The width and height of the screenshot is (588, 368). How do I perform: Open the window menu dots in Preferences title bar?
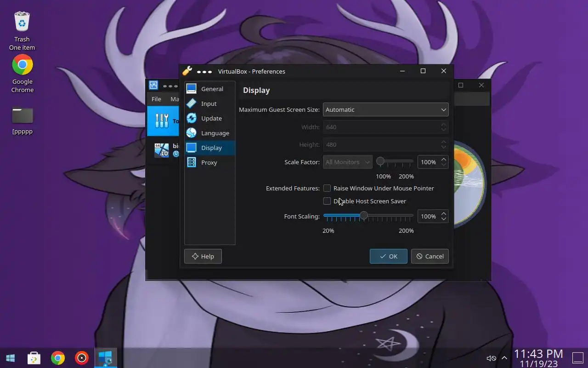(x=204, y=72)
